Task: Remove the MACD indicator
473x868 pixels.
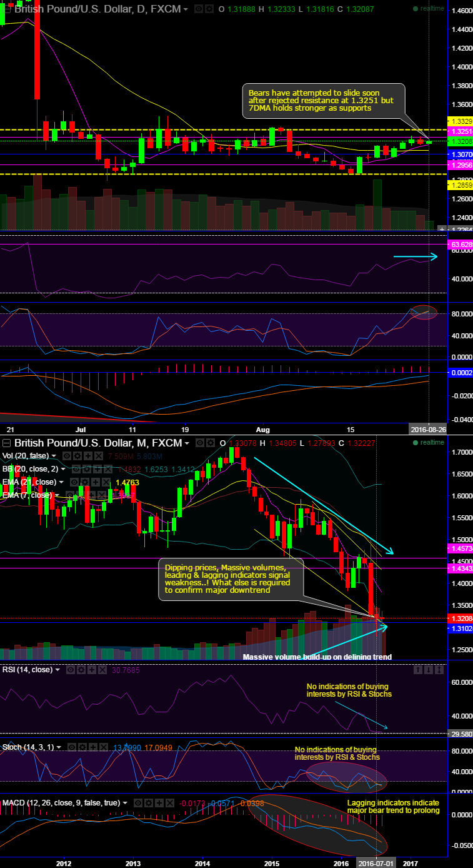Action: [170, 803]
